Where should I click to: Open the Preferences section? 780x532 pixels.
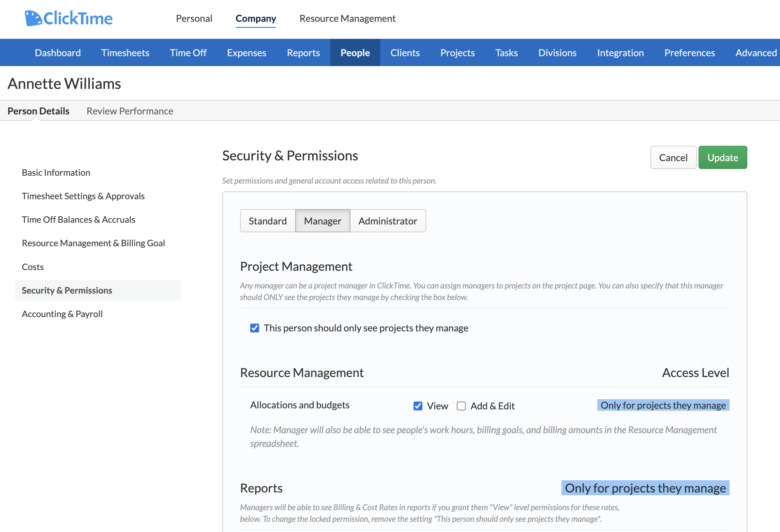[x=689, y=52]
